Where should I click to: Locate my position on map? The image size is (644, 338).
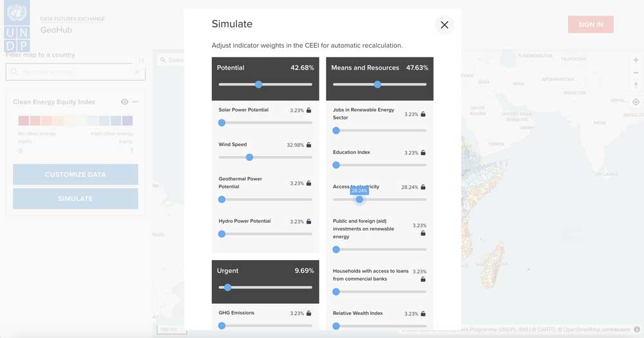tap(636, 102)
